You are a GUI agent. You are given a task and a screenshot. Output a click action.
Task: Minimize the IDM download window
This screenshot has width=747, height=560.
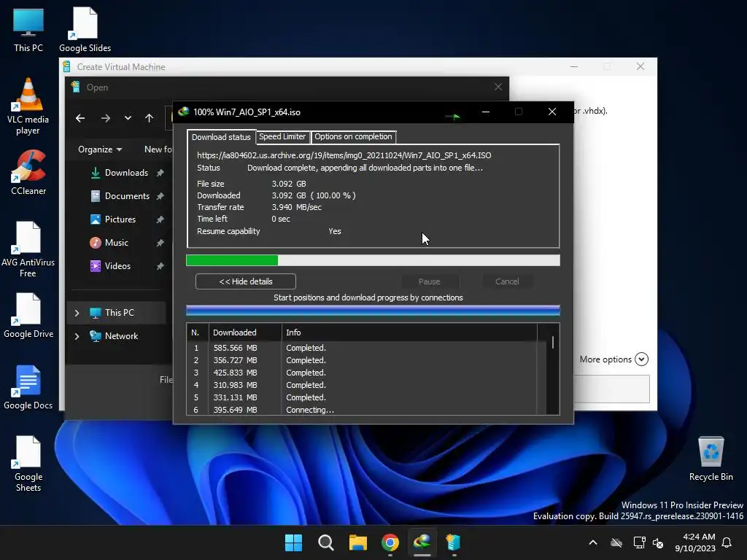click(485, 112)
